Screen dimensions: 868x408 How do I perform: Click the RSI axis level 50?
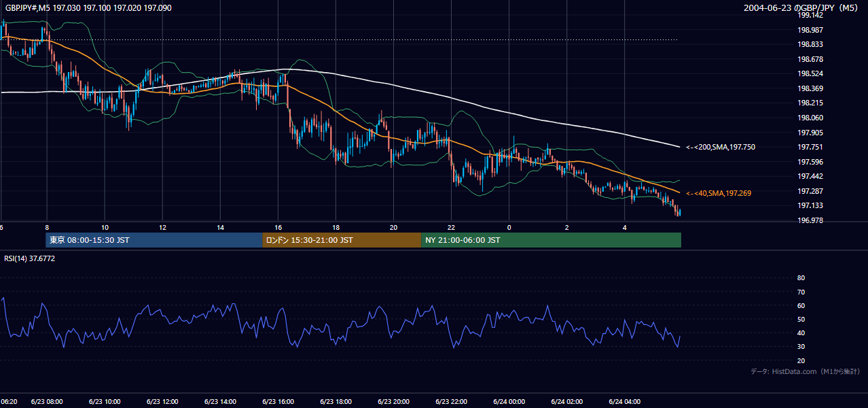point(801,319)
